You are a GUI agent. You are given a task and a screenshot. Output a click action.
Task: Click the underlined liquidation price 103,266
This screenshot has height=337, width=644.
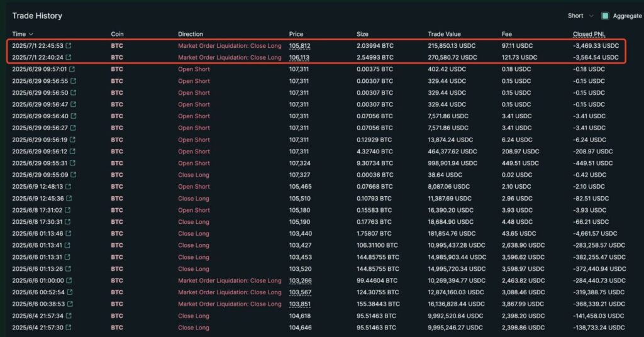299,280
